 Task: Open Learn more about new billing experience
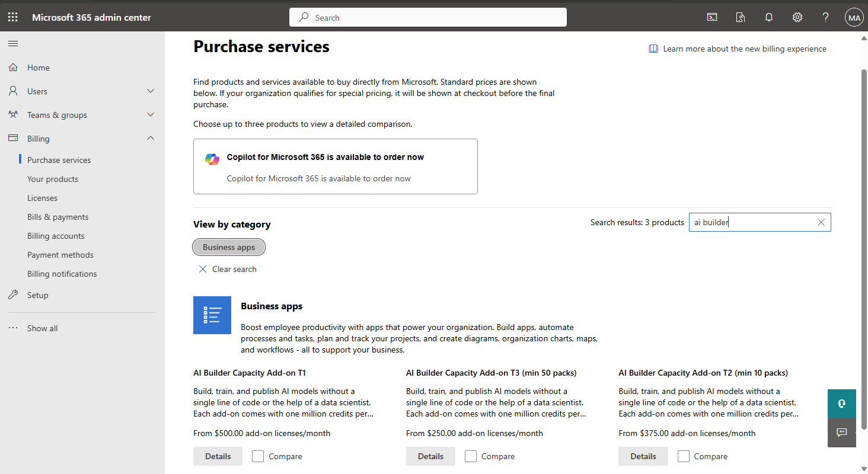click(x=745, y=49)
